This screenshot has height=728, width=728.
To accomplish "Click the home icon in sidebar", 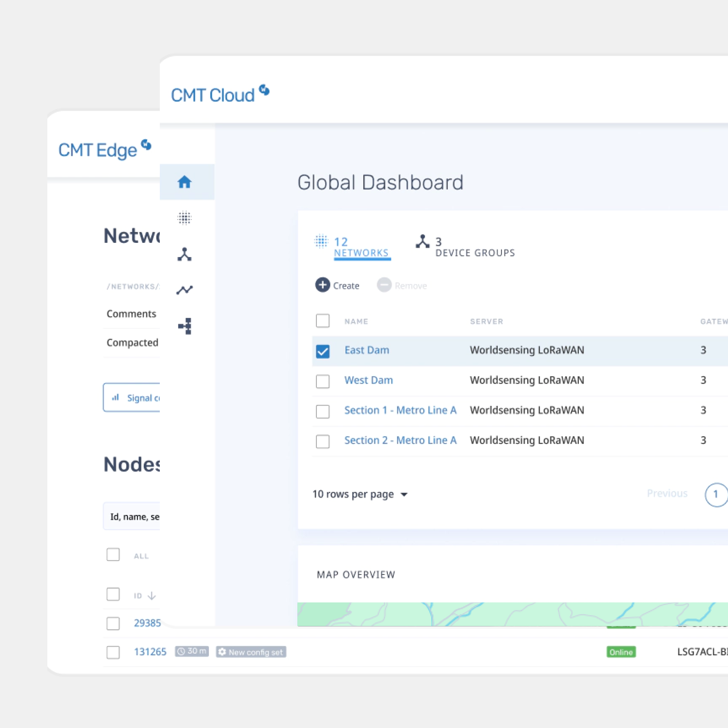I will coord(184,182).
